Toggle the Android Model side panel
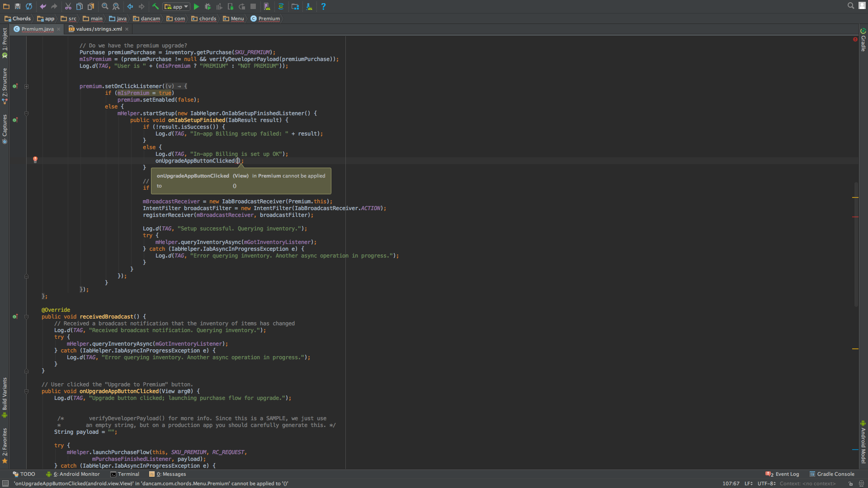868x488 pixels. (x=863, y=442)
